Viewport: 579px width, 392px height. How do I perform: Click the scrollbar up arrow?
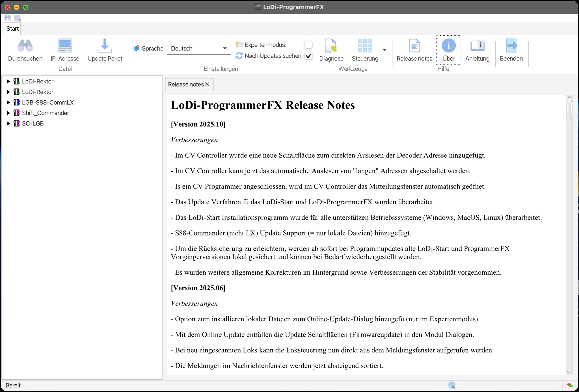point(569,98)
